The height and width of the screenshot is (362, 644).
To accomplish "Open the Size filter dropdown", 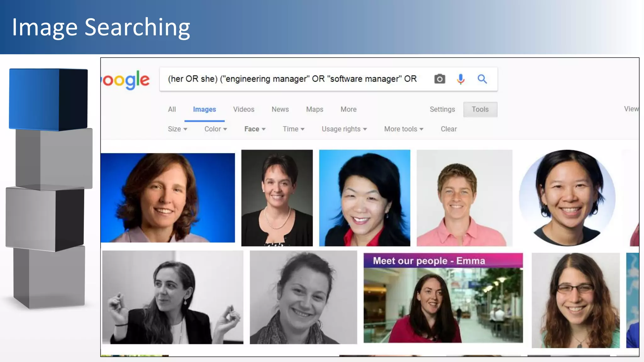I will (x=178, y=129).
